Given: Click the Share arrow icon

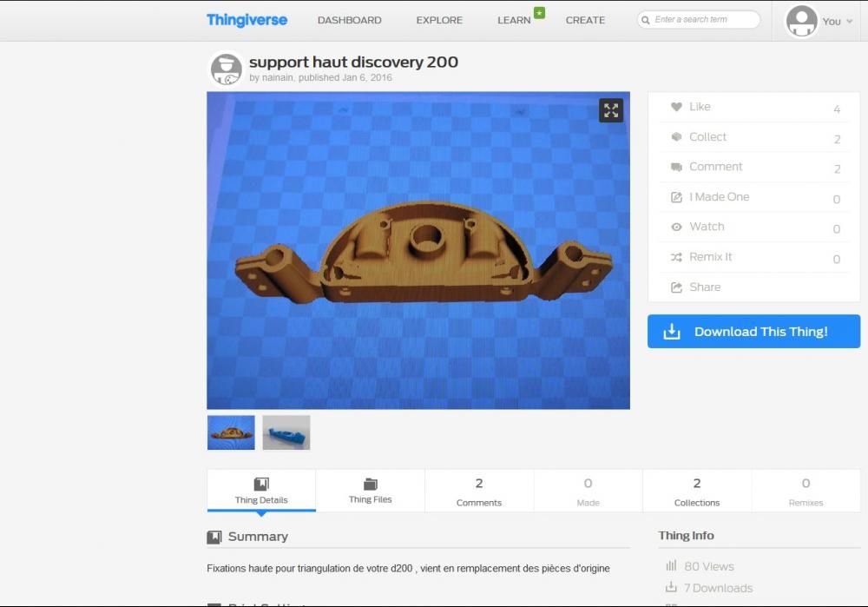Looking at the screenshot, I should (676, 287).
